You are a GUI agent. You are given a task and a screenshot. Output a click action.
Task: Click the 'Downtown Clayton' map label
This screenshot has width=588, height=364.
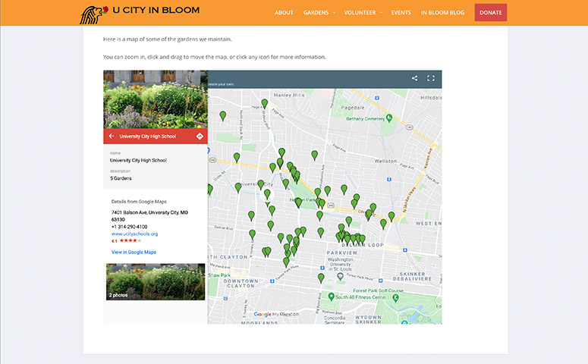tap(241, 284)
